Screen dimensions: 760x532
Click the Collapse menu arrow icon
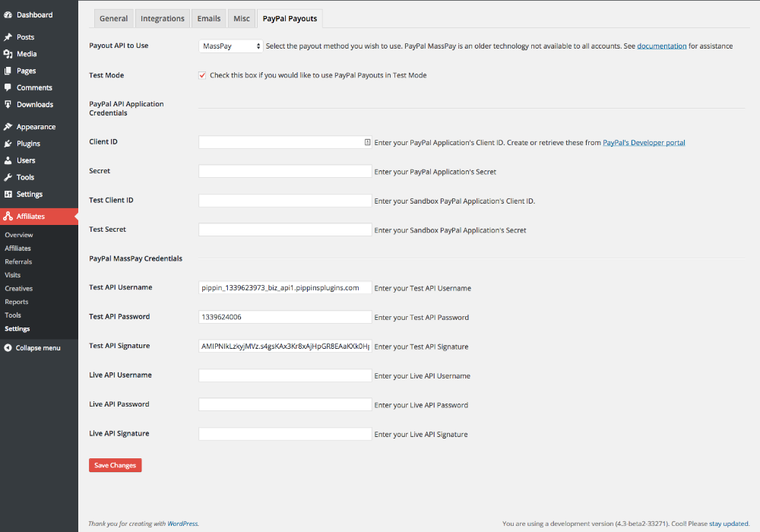8,348
